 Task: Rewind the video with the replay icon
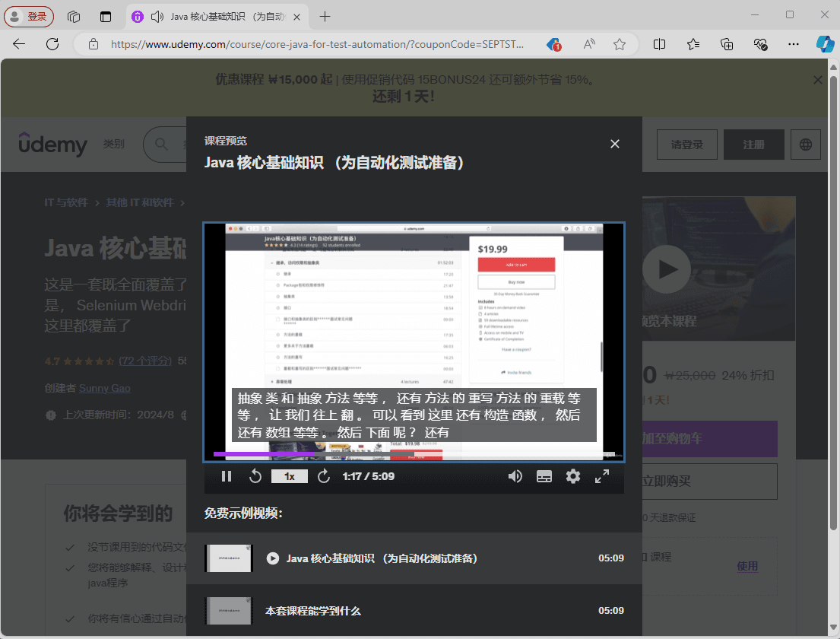(256, 475)
